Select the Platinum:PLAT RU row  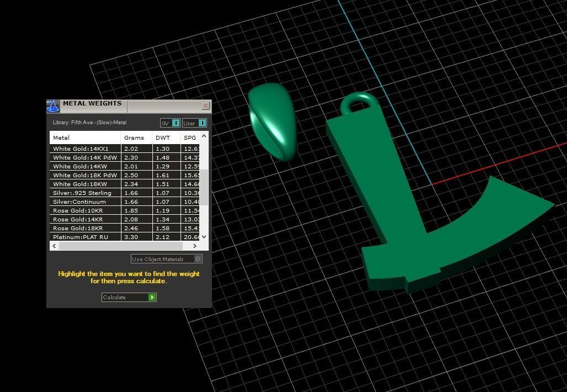pyautogui.click(x=125, y=237)
